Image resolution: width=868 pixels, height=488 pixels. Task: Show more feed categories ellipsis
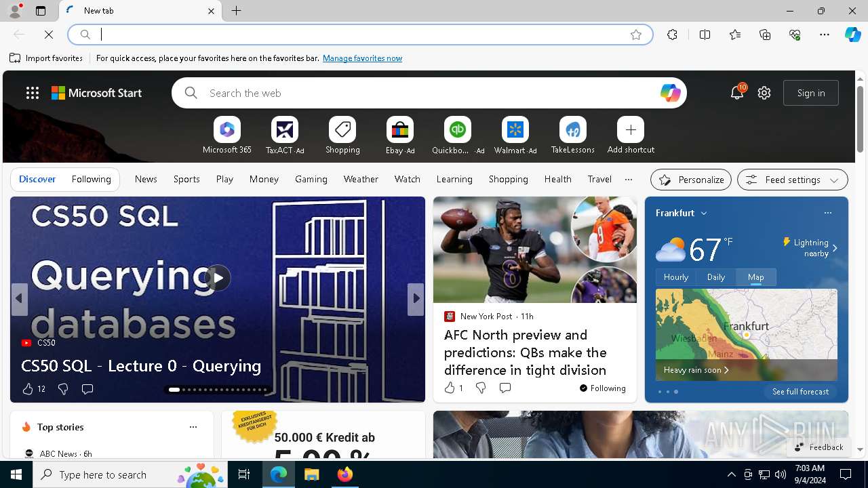pyautogui.click(x=629, y=180)
